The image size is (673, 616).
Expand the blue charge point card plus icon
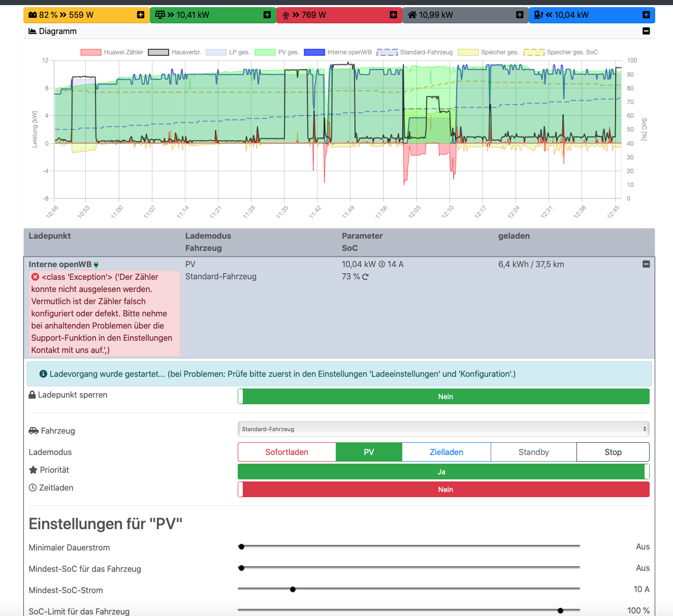tap(646, 15)
